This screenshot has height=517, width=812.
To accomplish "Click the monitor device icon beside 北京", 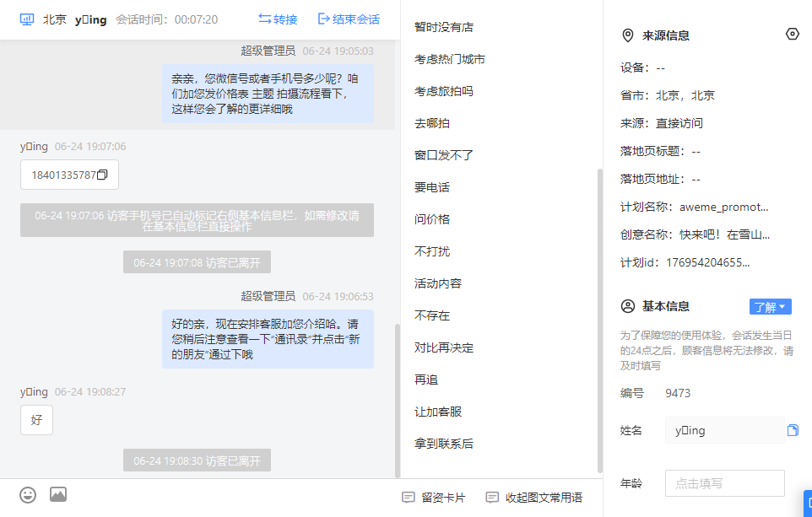I will (x=26, y=19).
